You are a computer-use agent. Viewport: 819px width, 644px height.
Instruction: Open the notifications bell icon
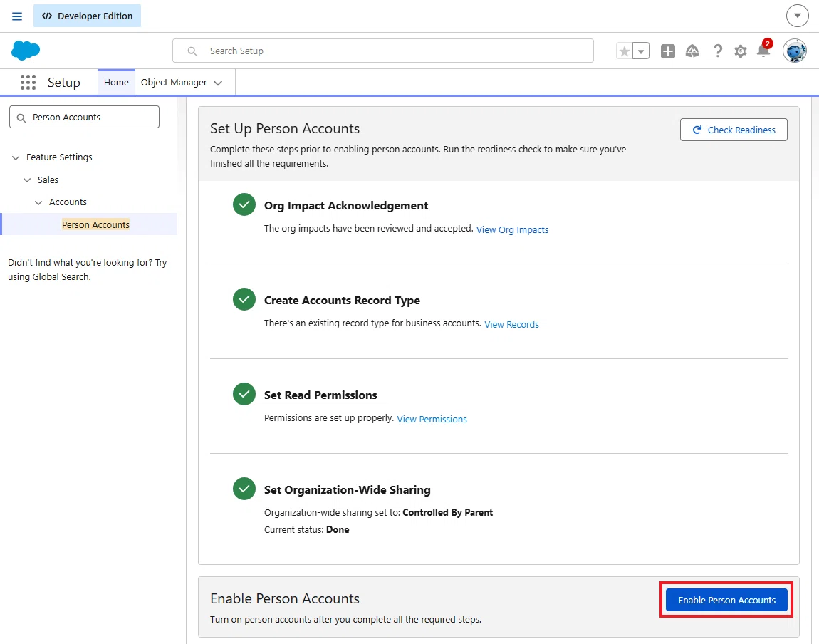pos(764,50)
